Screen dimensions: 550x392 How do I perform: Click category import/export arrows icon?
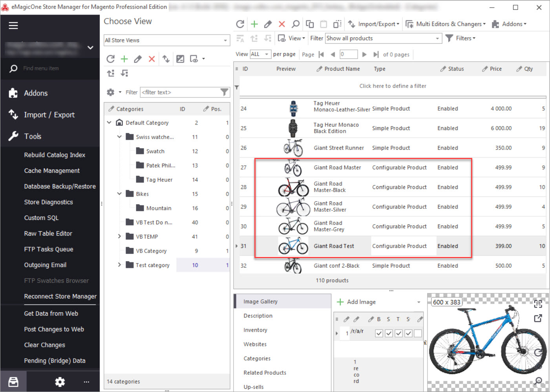(166, 59)
